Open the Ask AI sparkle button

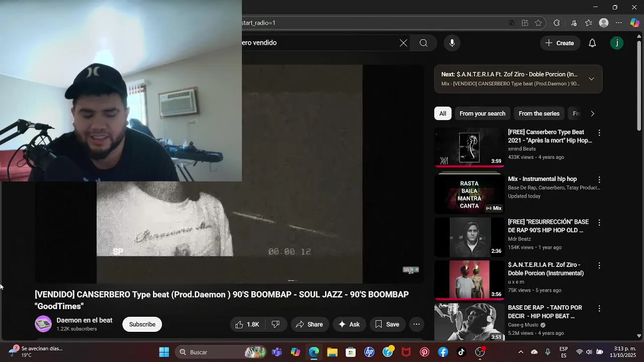(x=349, y=324)
